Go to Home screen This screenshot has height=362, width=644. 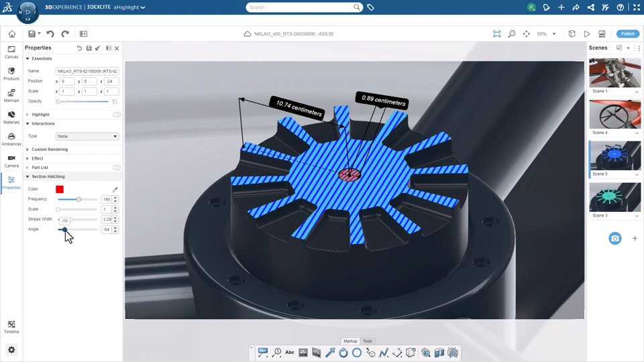[12, 34]
